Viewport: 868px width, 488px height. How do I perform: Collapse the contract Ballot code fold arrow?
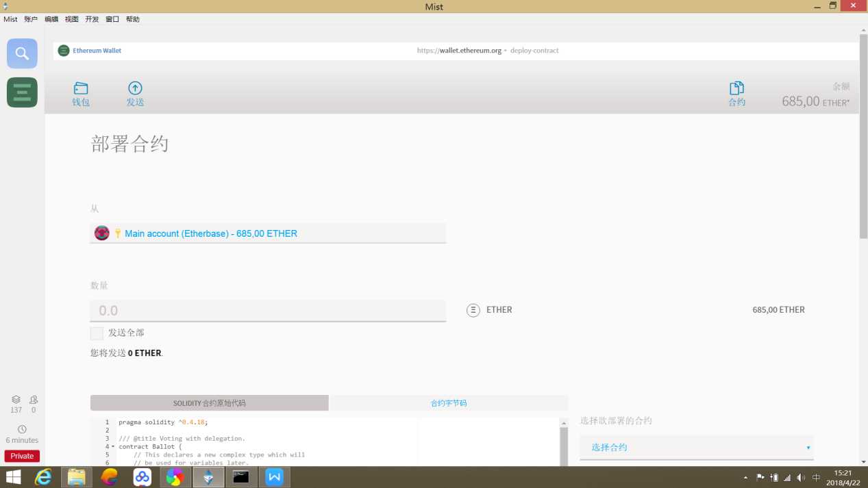pyautogui.click(x=113, y=446)
